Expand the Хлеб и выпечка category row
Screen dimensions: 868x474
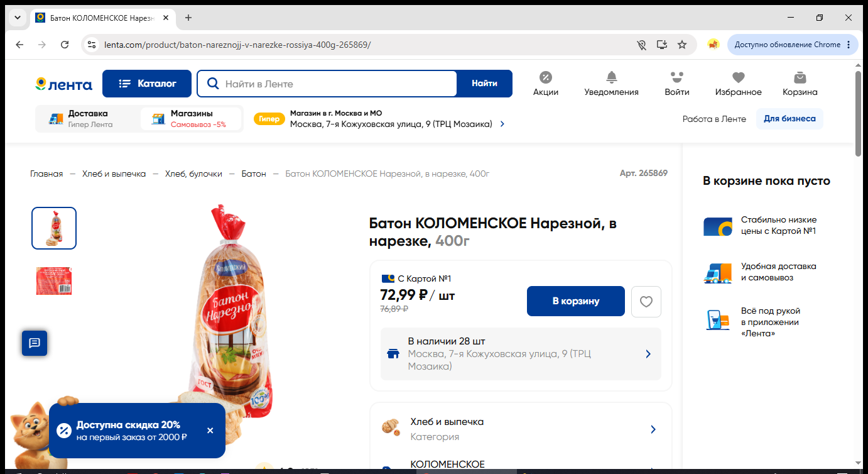point(521,429)
